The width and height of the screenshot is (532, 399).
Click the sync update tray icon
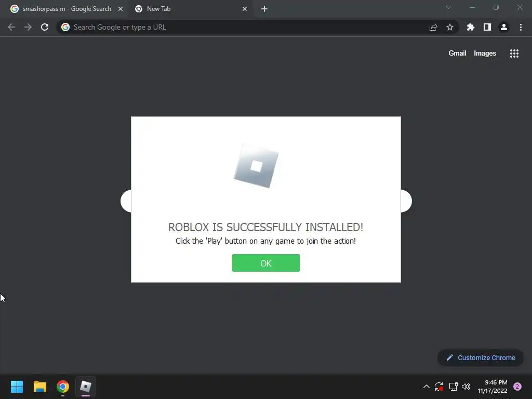(439, 387)
